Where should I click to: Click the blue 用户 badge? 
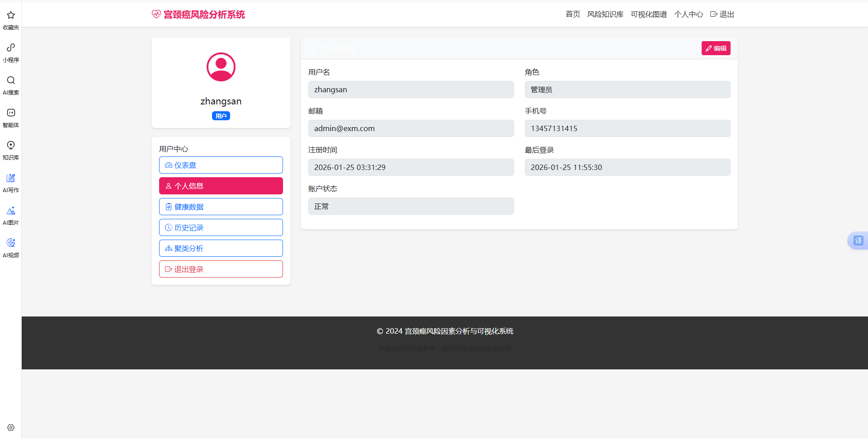point(221,116)
